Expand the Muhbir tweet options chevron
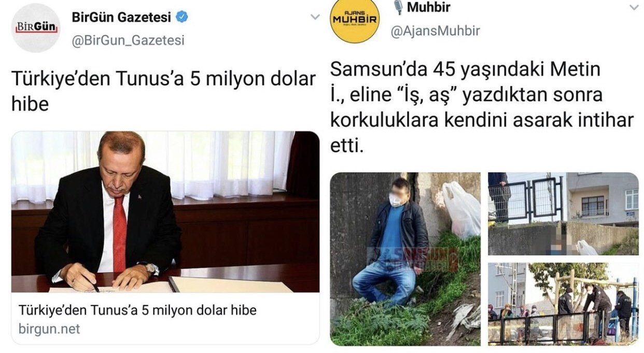The height and width of the screenshot is (353, 644). pyautogui.click(x=634, y=7)
